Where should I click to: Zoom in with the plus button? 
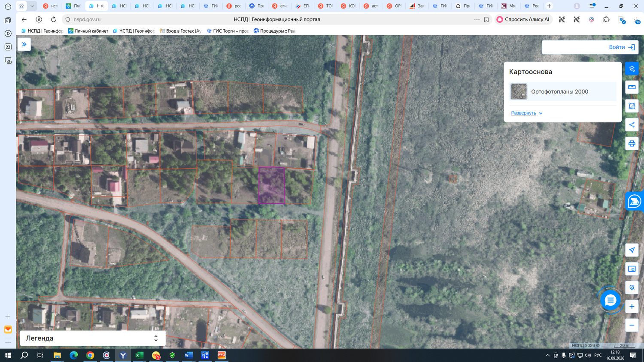coord(632,306)
